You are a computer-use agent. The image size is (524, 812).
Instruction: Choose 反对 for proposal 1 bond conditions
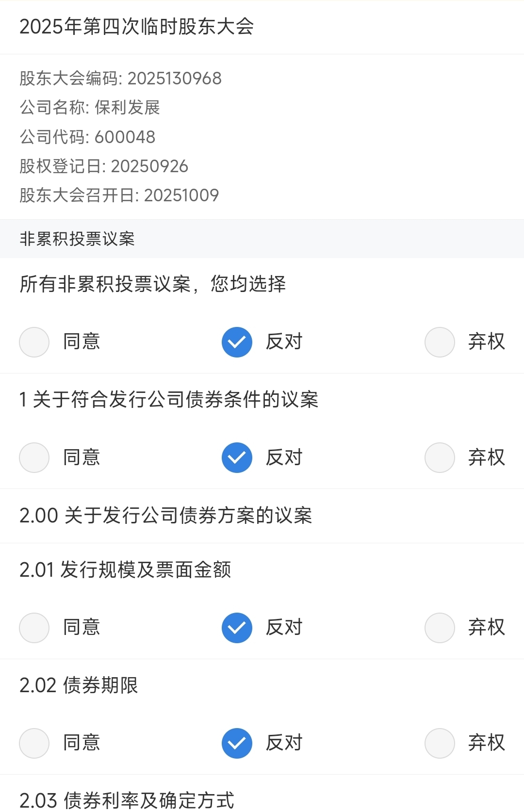pos(237,457)
